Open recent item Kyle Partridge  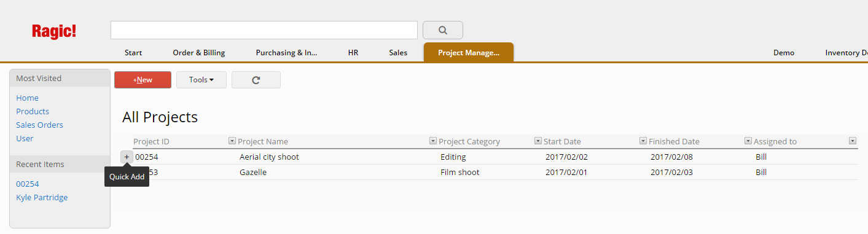[x=42, y=197]
